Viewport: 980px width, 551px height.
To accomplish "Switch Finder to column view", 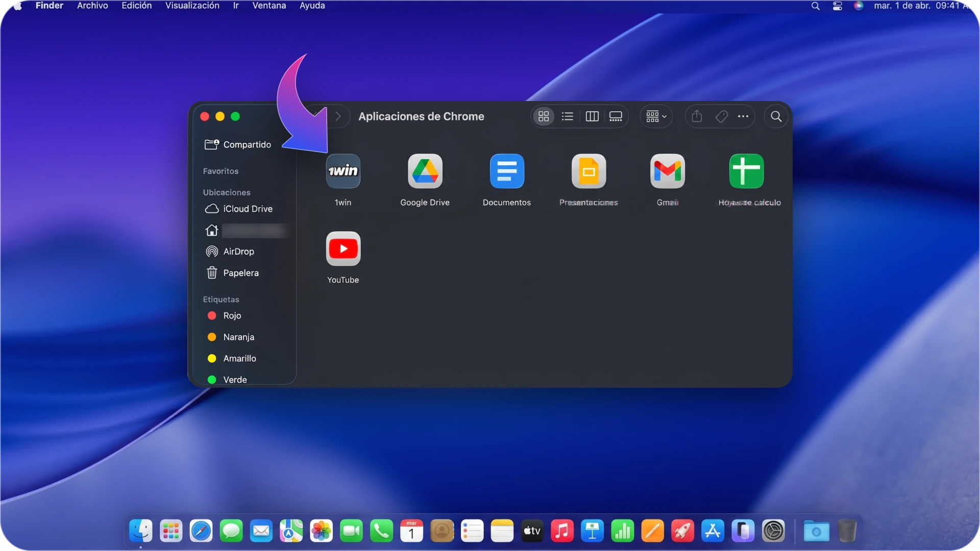I will click(x=592, y=116).
